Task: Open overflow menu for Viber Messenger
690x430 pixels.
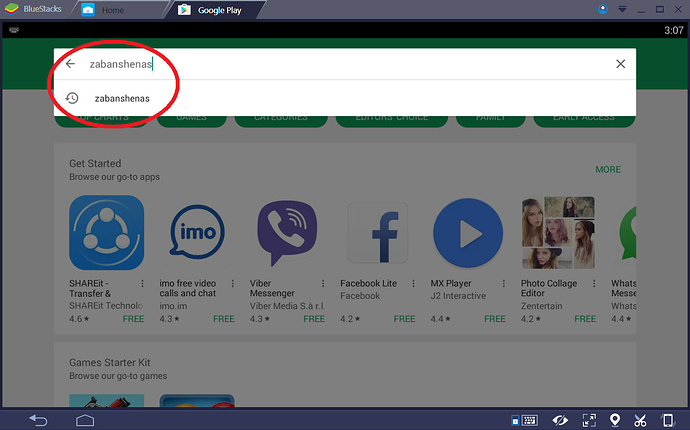Action: pos(323,283)
